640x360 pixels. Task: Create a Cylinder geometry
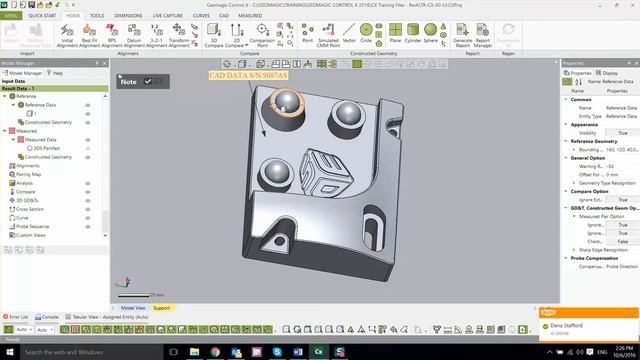[x=413, y=33]
